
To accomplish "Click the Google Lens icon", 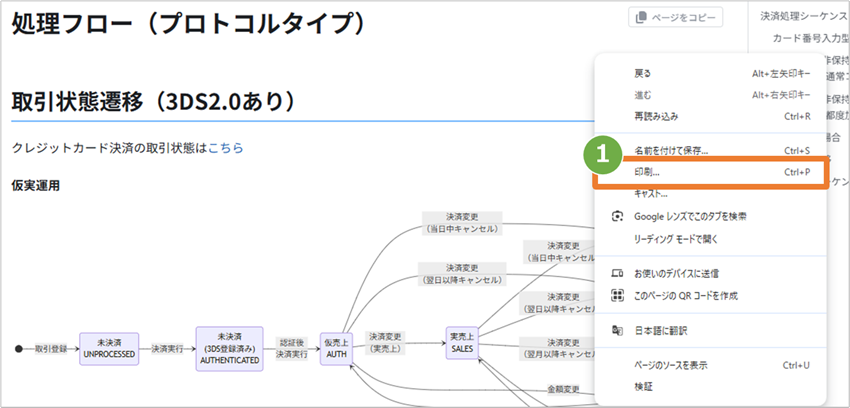I will 617,216.
